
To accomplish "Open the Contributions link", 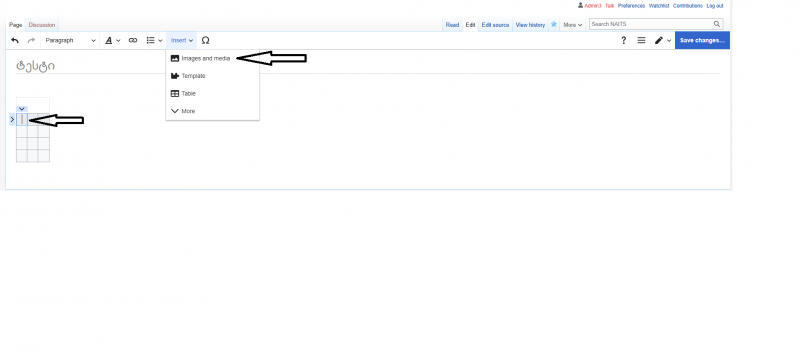I will 687,6.
